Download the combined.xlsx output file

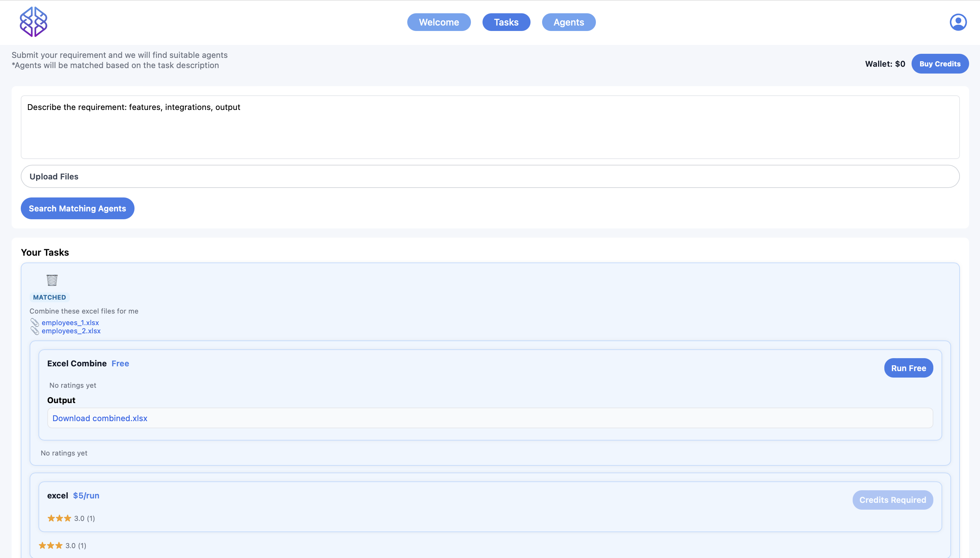pos(100,418)
